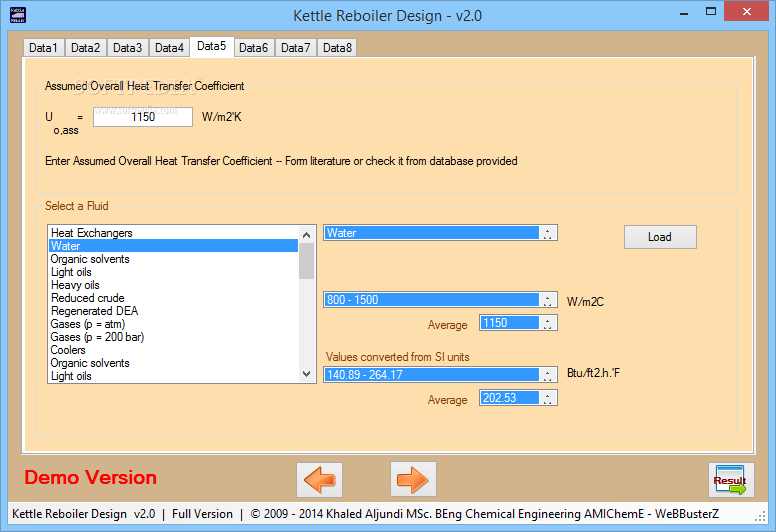The height and width of the screenshot is (532, 776).
Task: Click the 202.53 Average spinner field
Action: pos(518,398)
